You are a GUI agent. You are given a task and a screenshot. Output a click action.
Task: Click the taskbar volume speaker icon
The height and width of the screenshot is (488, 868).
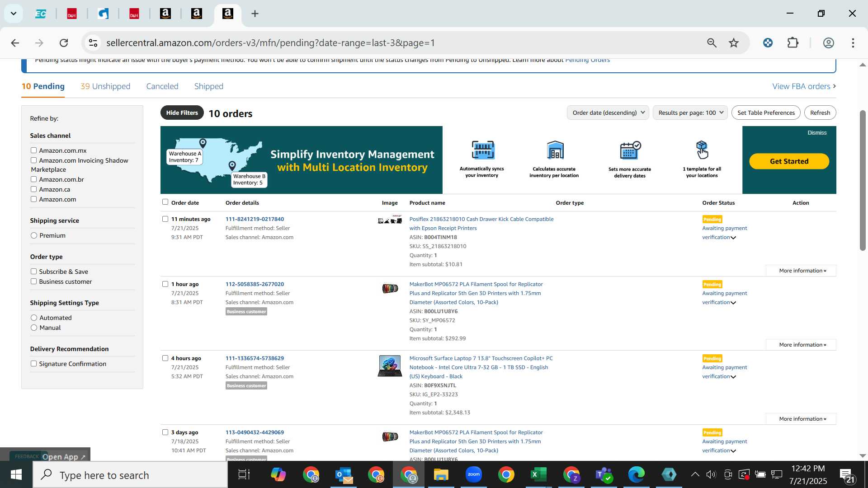coord(711,474)
